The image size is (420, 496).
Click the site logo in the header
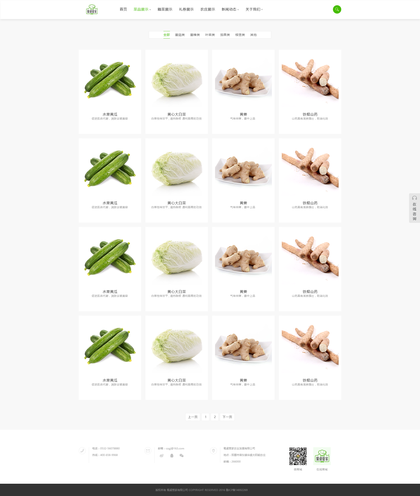[92, 9]
